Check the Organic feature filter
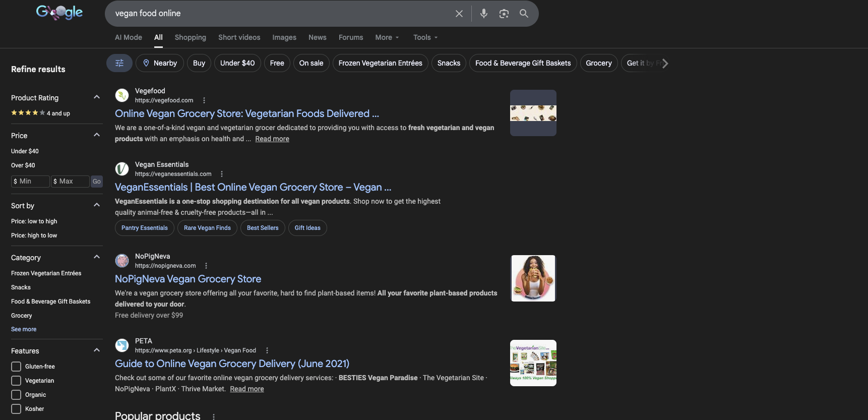This screenshot has width=868, height=420. (16, 395)
